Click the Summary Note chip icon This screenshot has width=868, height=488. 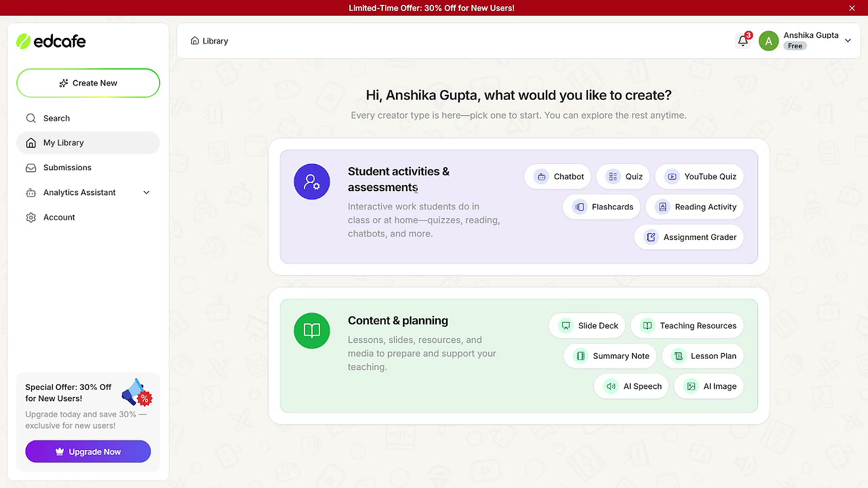click(x=581, y=356)
